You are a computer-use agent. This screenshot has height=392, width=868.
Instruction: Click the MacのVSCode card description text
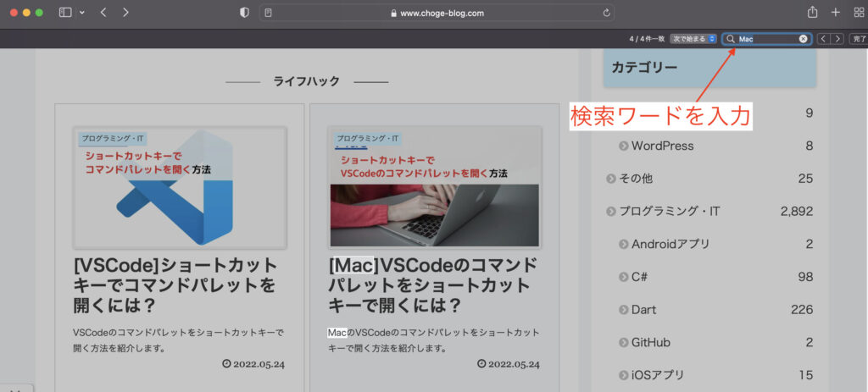click(433, 340)
